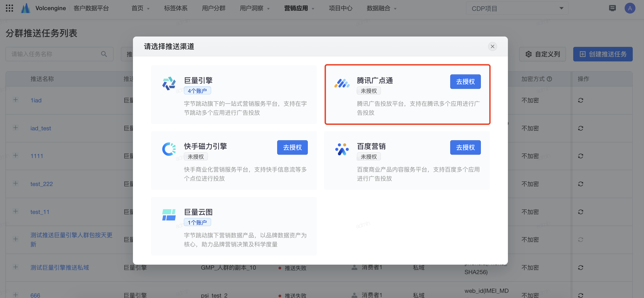The width and height of the screenshot is (644, 298).
Task: Open the 数据融合 menu
Action: tap(381, 8)
